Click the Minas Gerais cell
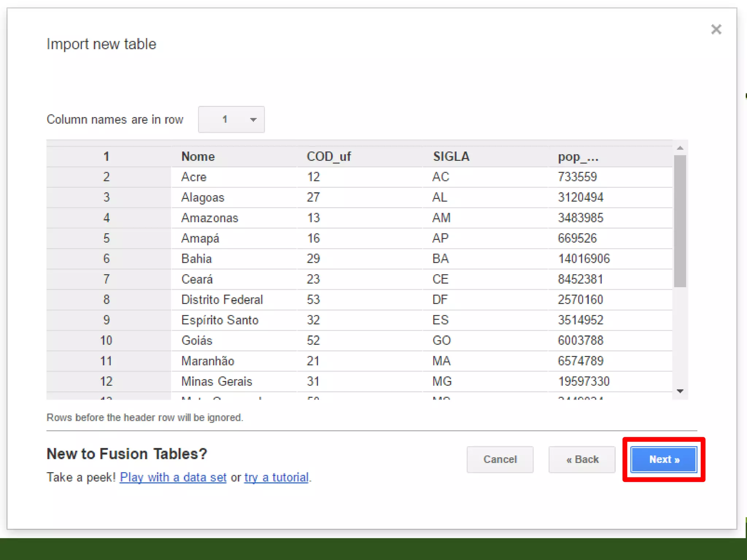Image resolution: width=747 pixels, height=560 pixels. [x=217, y=381]
